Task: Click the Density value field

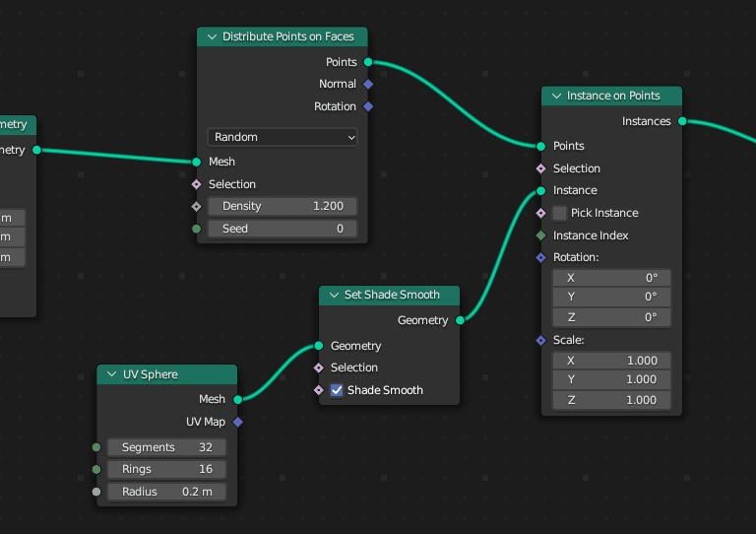Action: tap(282, 206)
